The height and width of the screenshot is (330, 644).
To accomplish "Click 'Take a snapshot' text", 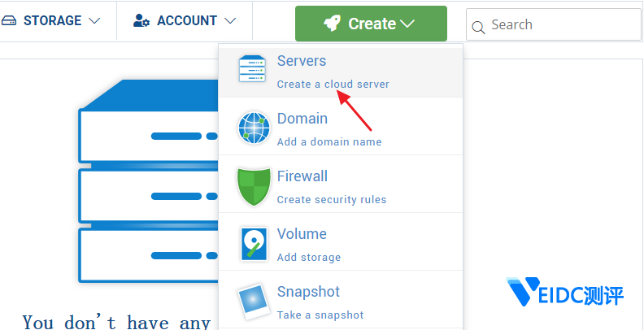I will coord(320,315).
